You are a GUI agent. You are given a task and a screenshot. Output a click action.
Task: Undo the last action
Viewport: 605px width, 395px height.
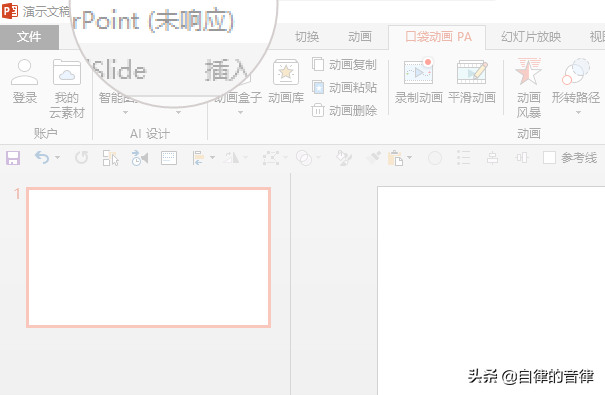42,158
